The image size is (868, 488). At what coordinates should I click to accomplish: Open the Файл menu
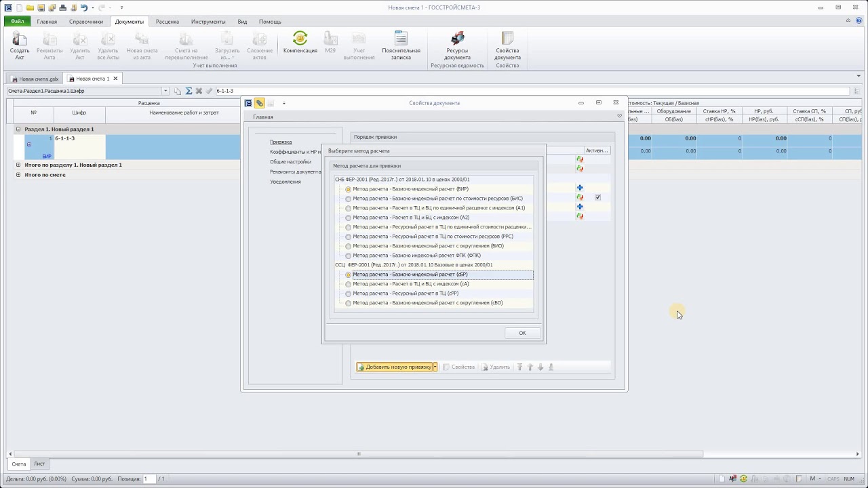(17, 21)
